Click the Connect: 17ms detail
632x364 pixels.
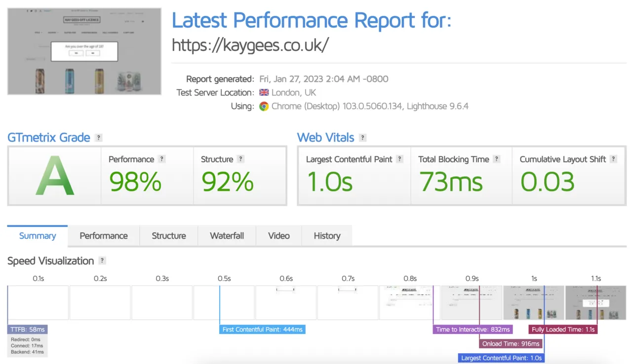27,346
